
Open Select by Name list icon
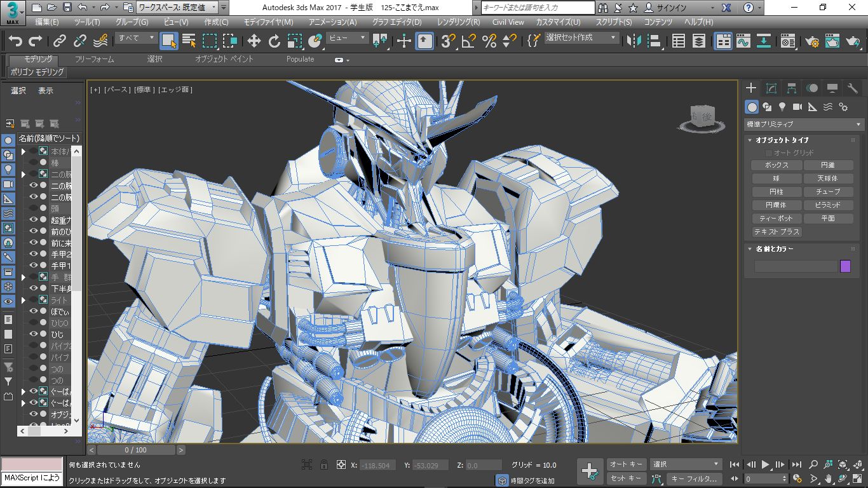(189, 41)
